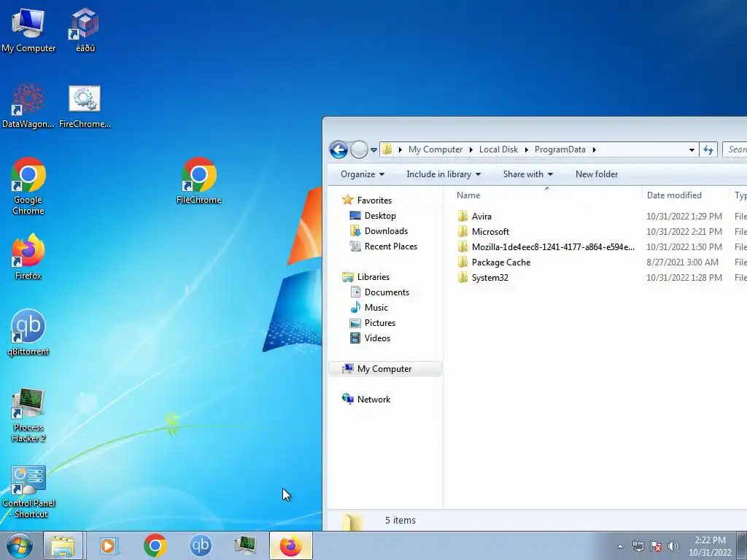Viewport: 747px width, 560px height.
Task: Click the Explorer forward navigation button
Action: click(x=359, y=149)
